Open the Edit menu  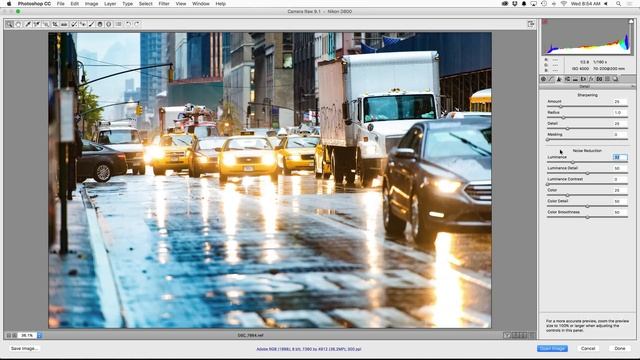75,4
